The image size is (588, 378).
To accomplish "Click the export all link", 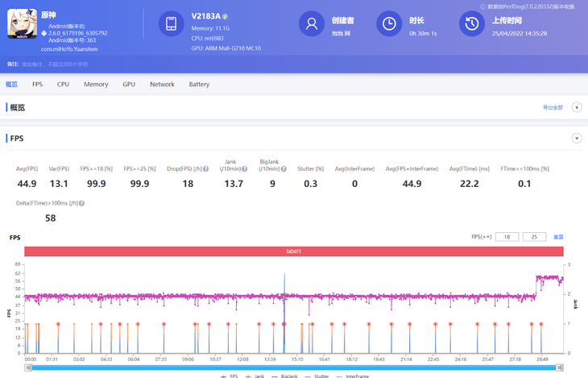I will [x=553, y=108].
